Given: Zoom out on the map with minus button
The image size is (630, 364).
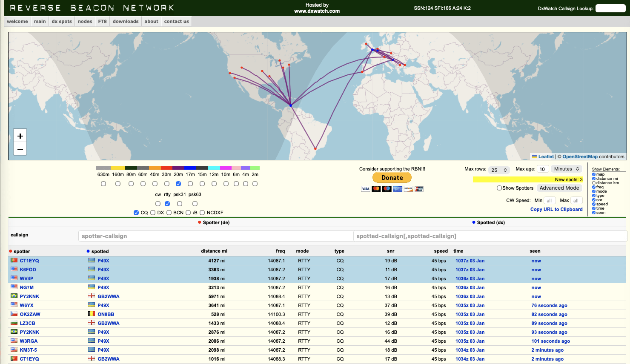Looking at the screenshot, I should click(20, 149).
